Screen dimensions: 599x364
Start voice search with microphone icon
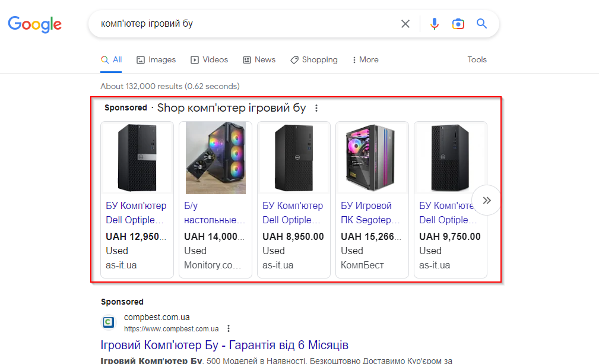click(435, 24)
